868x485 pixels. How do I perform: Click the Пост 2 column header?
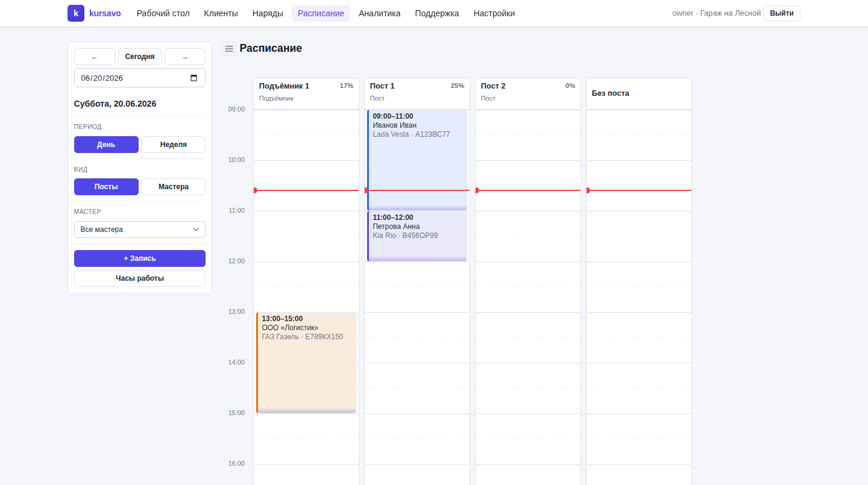pos(528,93)
